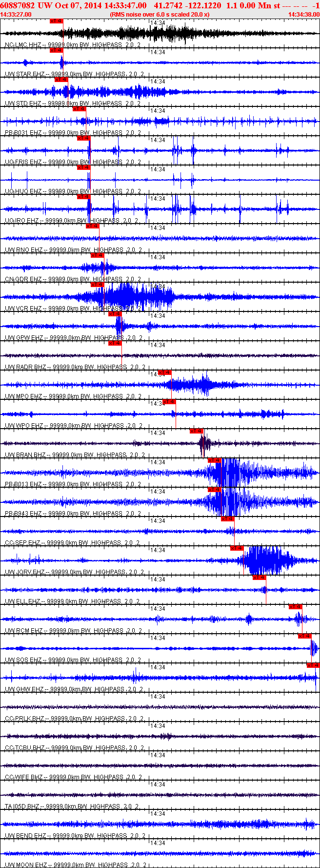Click the RMS noise scaling text
320x868 pixels.
[160, 15]
